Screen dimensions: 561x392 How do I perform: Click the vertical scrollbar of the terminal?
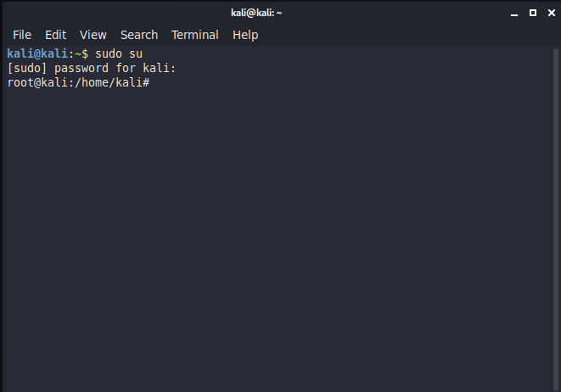[x=556, y=219]
